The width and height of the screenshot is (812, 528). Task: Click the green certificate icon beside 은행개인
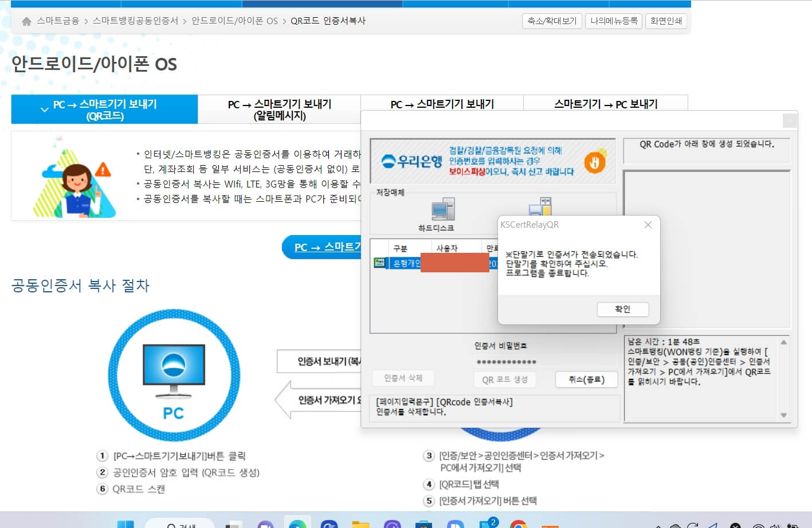[379, 263]
